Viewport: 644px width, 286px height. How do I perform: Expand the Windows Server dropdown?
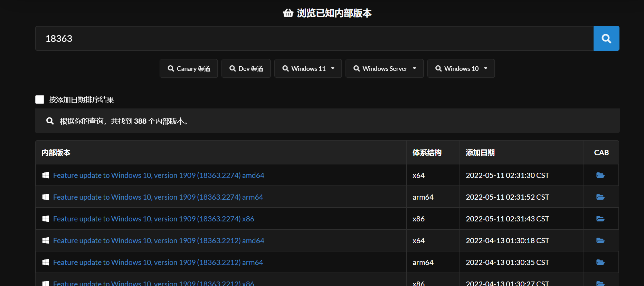(x=385, y=68)
